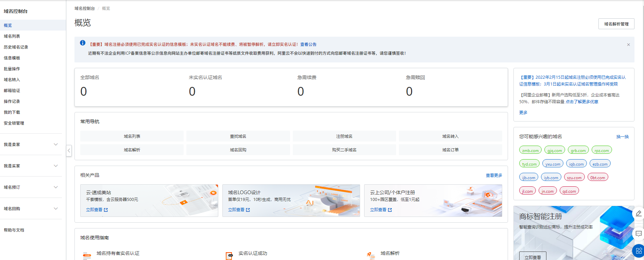This screenshot has height=260, width=644.
Task: Select the gjq.com domain tag
Action: click(555, 150)
